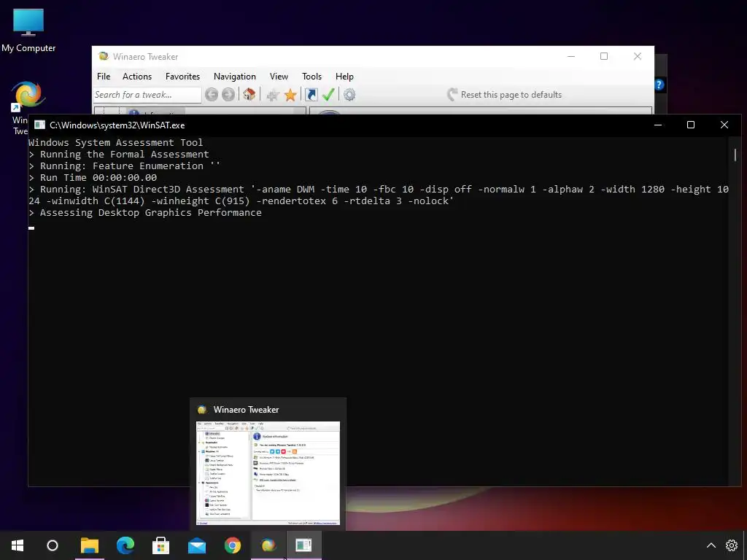Click the Forward navigation arrow in Winaero Tweaker
The height and width of the screenshot is (560, 747).
click(x=228, y=95)
